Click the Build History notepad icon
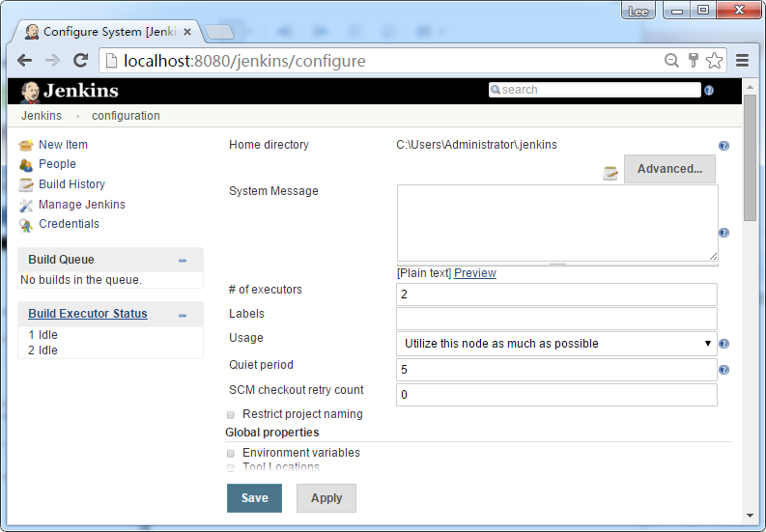This screenshot has height=532, width=766. (x=26, y=184)
